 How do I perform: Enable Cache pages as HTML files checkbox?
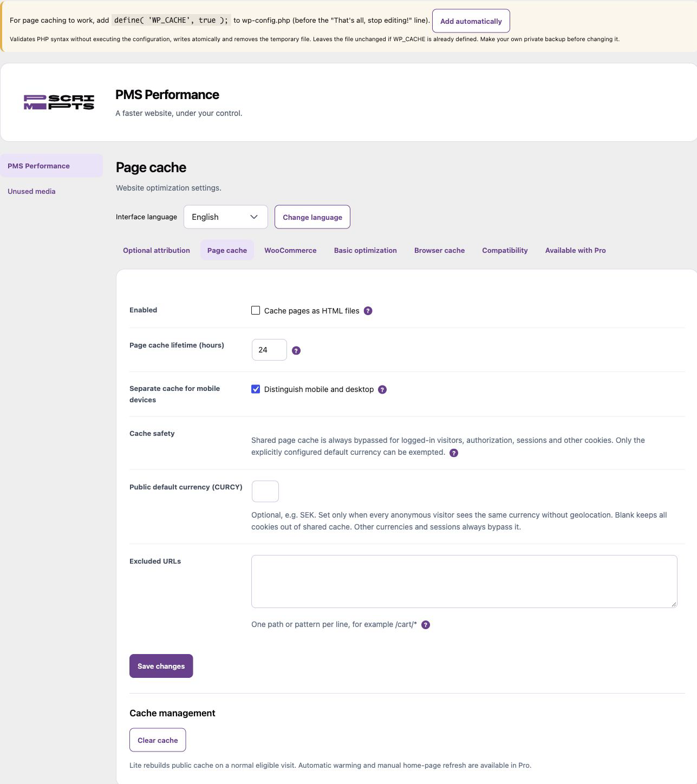[x=256, y=310]
